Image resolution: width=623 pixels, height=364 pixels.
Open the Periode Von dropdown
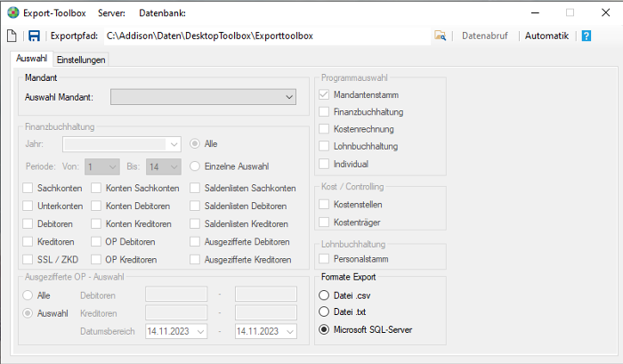102,167
